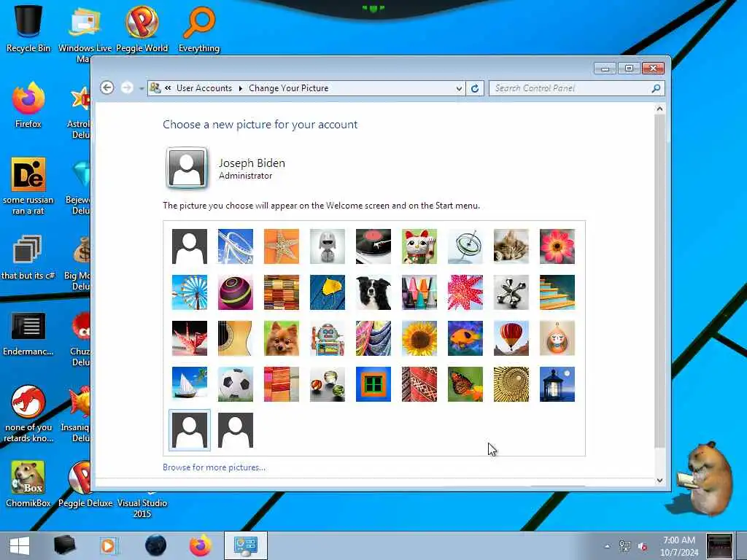Open the Everything search desktop icon
This screenshot has width=747, height=560.
pyautogui.click(x=199, y=28)
